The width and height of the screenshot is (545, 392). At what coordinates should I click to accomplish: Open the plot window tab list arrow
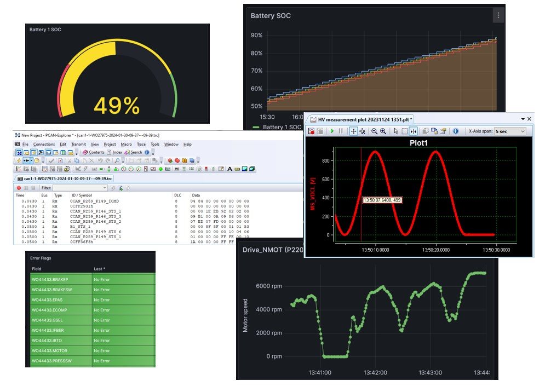point(523,119)
